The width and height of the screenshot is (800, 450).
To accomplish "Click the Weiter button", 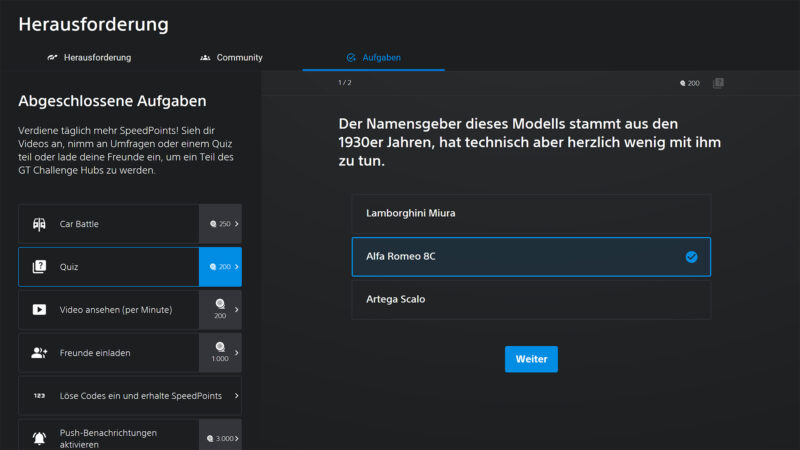I will coord(531,359).
